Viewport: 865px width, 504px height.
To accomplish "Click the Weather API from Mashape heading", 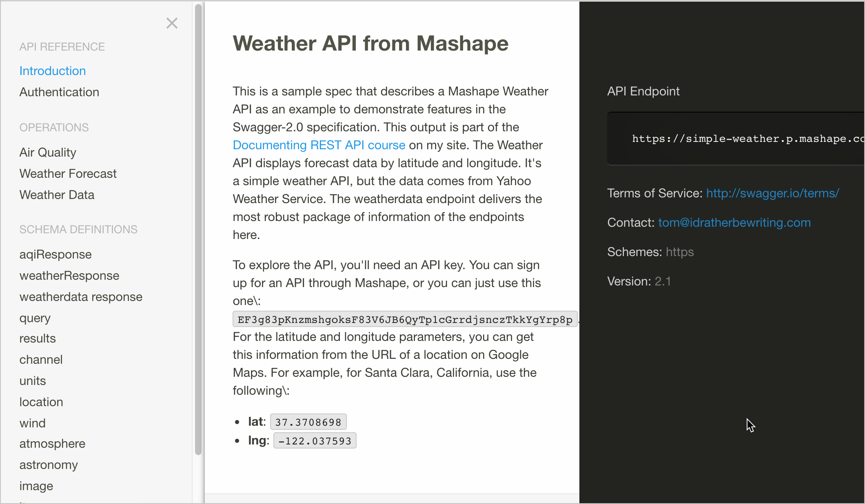I will click(x=370, y=43).
